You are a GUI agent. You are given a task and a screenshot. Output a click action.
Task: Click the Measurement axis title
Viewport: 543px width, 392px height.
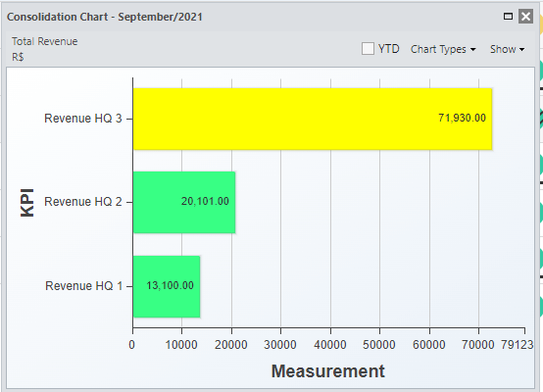(328, 371)
